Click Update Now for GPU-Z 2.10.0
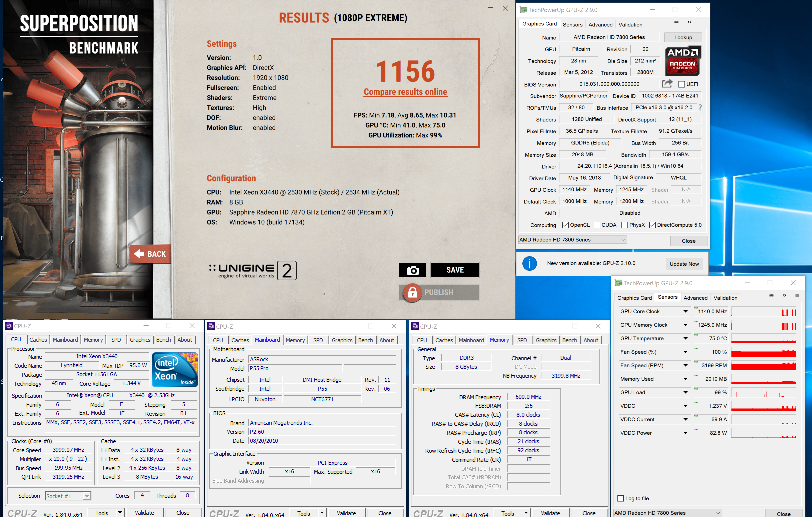Screen dimensions: 812x517 [684, 264]
